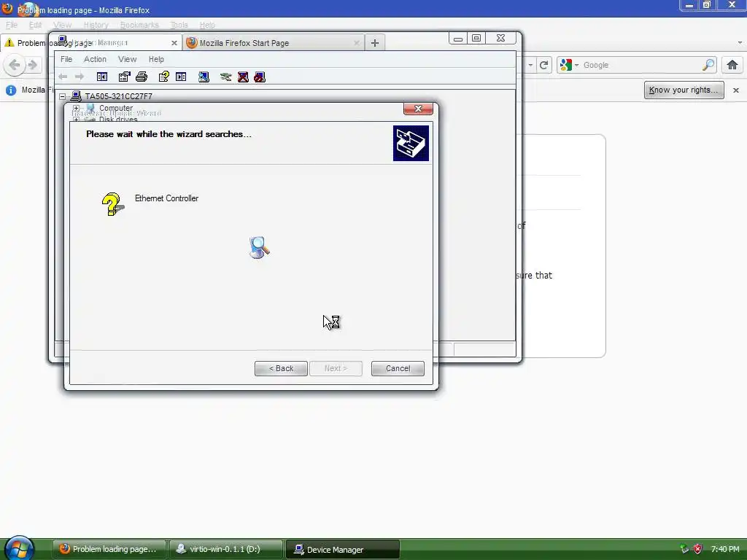
Task: Open Properties from the Device Manager toolbar
Action: pos(124,77)
